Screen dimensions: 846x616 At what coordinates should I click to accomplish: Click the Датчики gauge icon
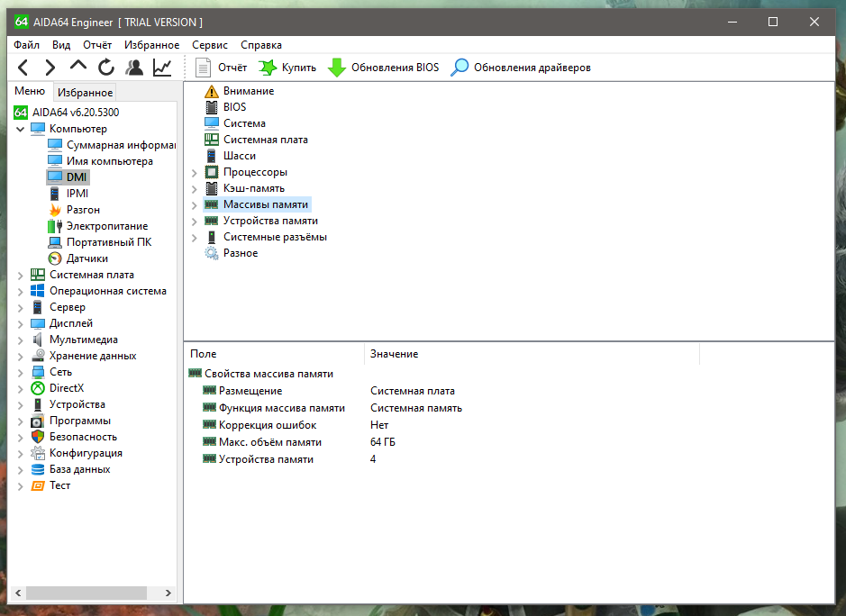coord(54,258)
